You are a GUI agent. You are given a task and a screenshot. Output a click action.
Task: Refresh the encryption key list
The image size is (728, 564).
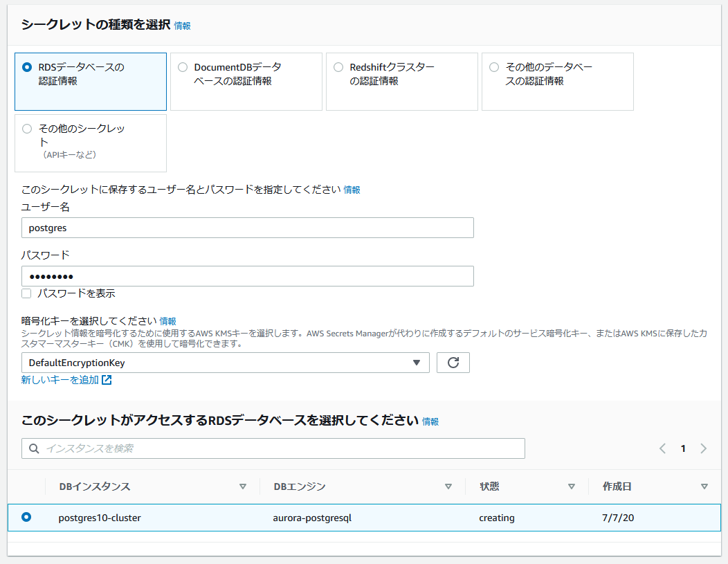[x=453, y=363]
